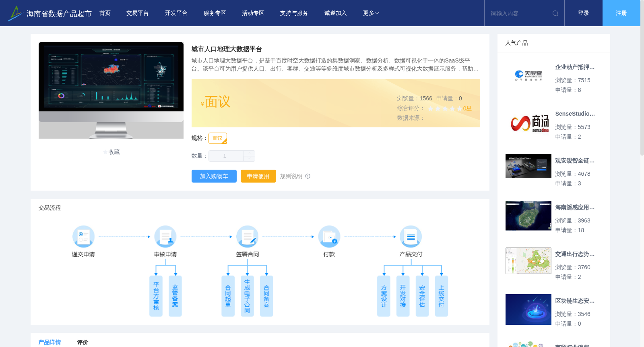The width and height of the screenshot is (644, 347).
Task: Increase quantity with the up arrow
Action: [250, 153]
